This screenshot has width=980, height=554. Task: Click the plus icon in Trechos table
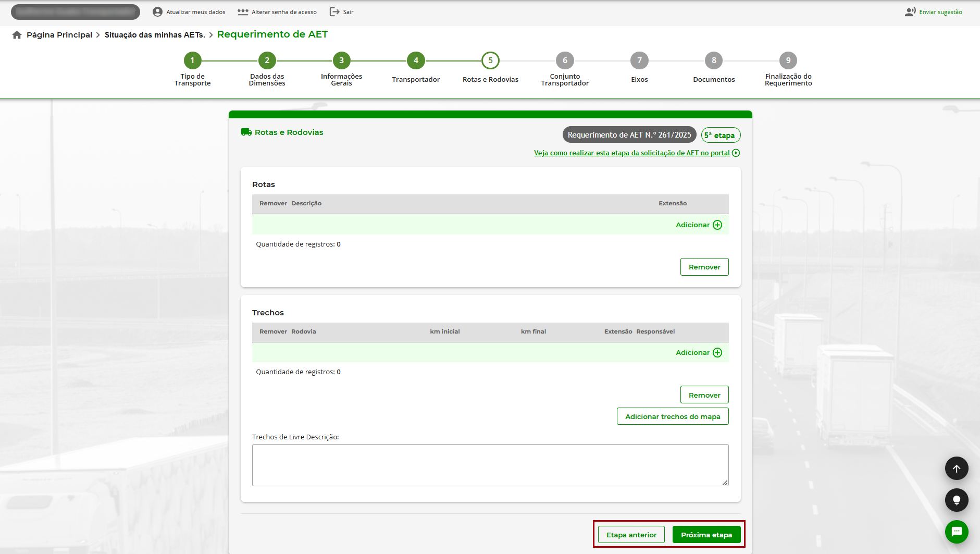click(x=717, y=353)
